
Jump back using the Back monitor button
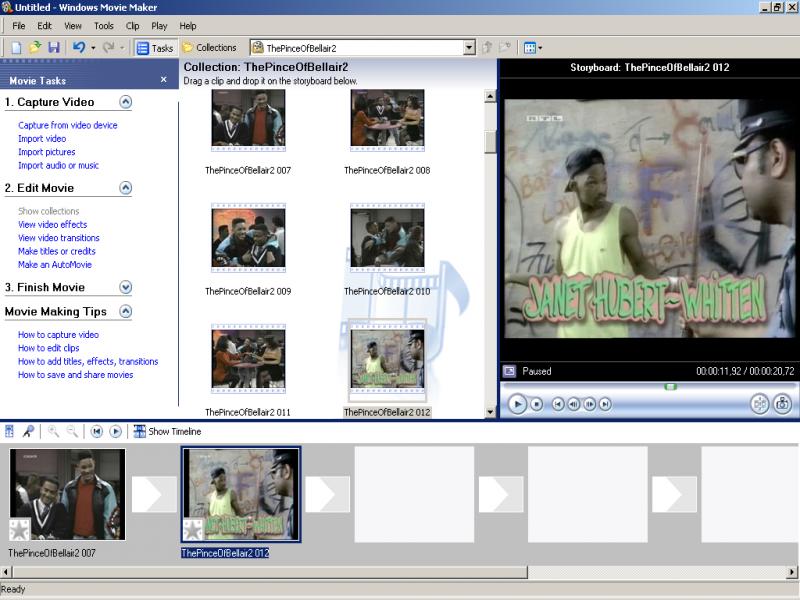tap(558, 404)
